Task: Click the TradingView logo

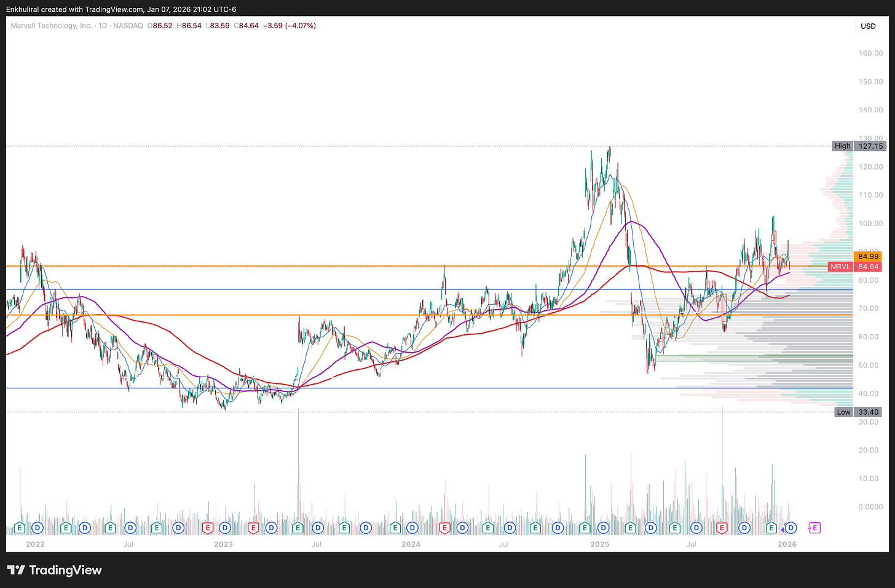Action: tap(54, 570)
